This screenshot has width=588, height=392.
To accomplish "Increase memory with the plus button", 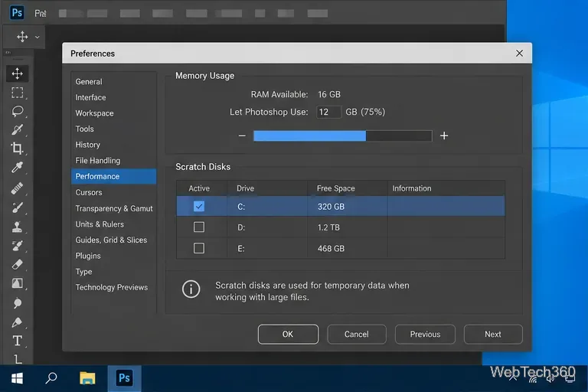I will 444,136.
